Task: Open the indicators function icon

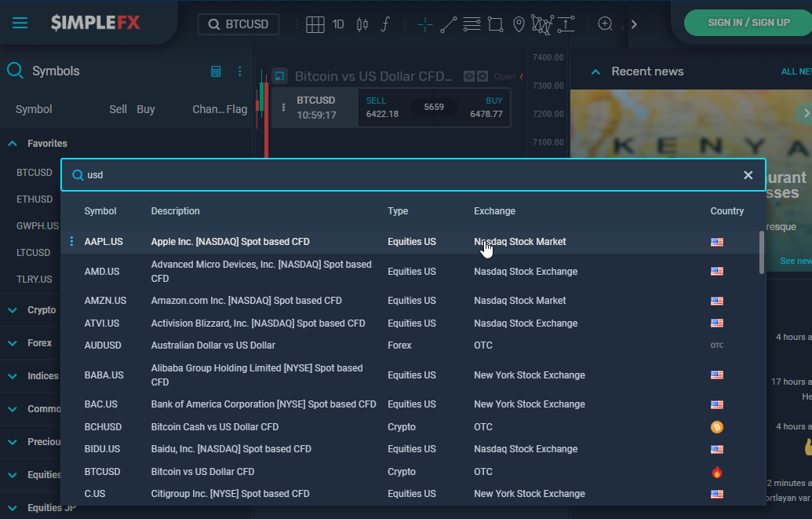Action: tap(384, 24)
